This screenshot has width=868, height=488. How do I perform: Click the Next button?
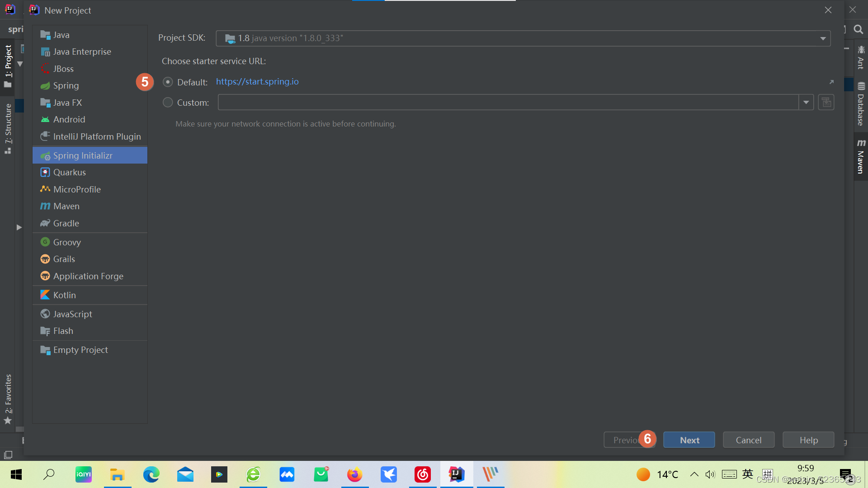point(689,440)
